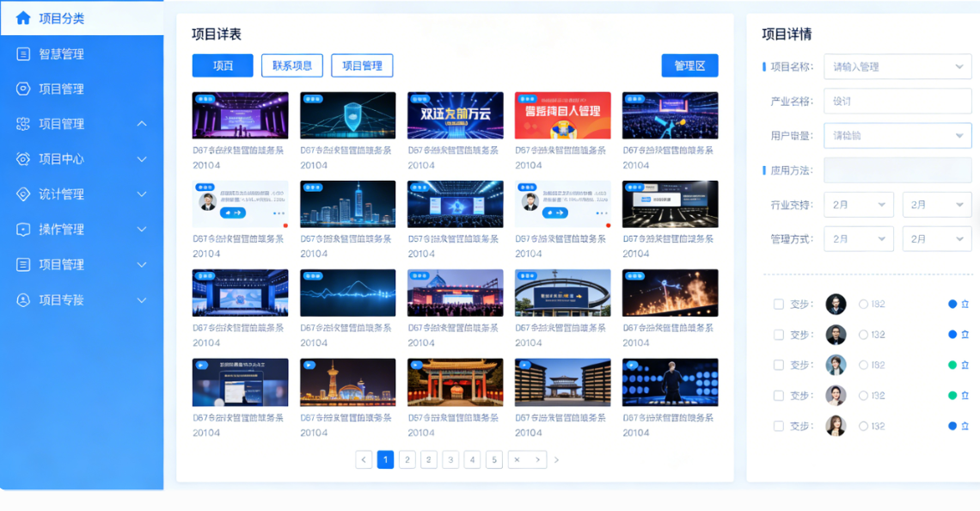Click the 项目详情 panel heading
980x511 pixels.
pyautogui.click(x=787, y=34)
